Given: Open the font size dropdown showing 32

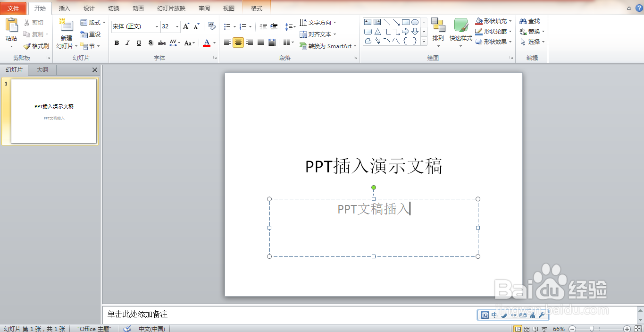Looking at the screenshot, I should [177, 26].
